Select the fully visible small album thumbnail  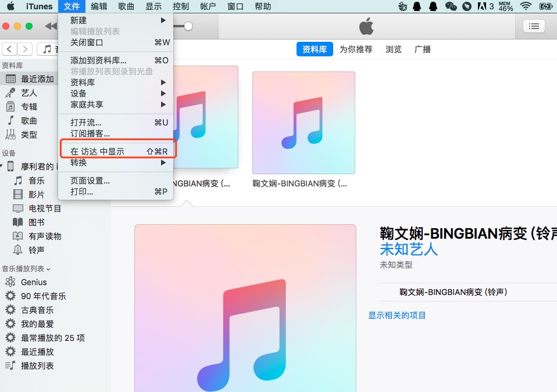[304, 123]
